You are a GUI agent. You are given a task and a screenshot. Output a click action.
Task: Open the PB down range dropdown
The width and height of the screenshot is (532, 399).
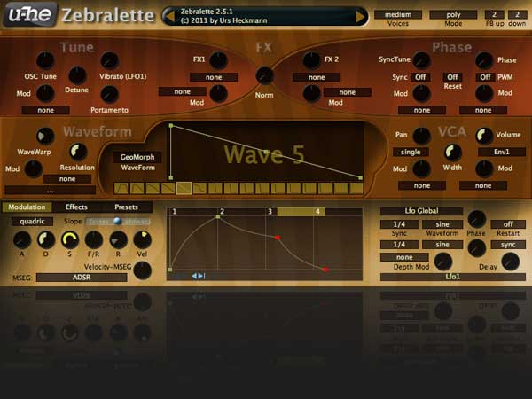[517, 14]
